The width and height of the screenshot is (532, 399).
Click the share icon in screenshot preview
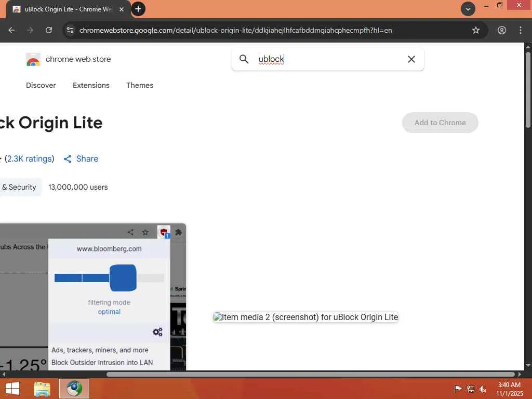(130, 232)
